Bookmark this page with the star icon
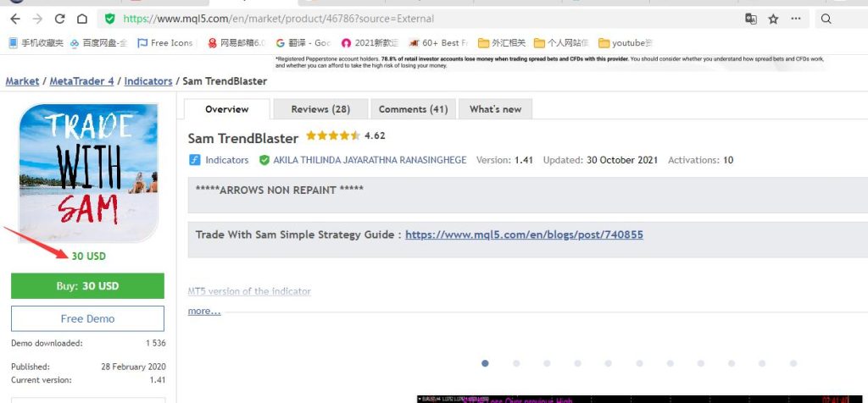Image resolution: width=868 pixels, height=403 pixels. [x=773, y=19]
